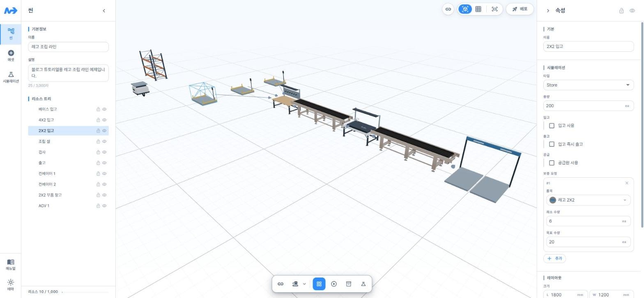644x298 pixels.
Task: Open the 타입 Store dropdown
Action: point(588,85)
